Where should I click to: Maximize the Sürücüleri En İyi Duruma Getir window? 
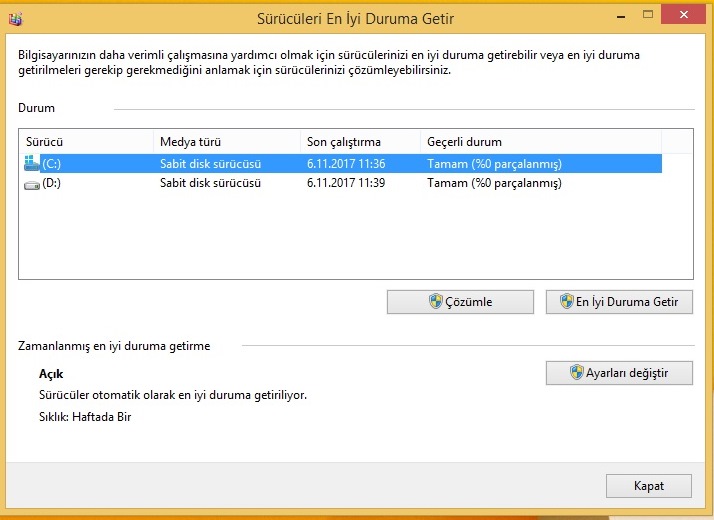click(x=648, y=15)
